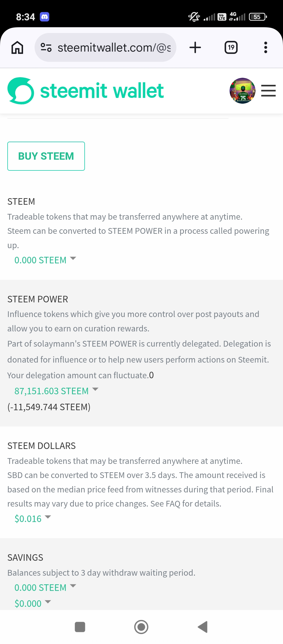Expand the savings 0.000 STEEM dropdown
Image resolution: width=283 pixels, height=644 pixels.
(45, 588)
